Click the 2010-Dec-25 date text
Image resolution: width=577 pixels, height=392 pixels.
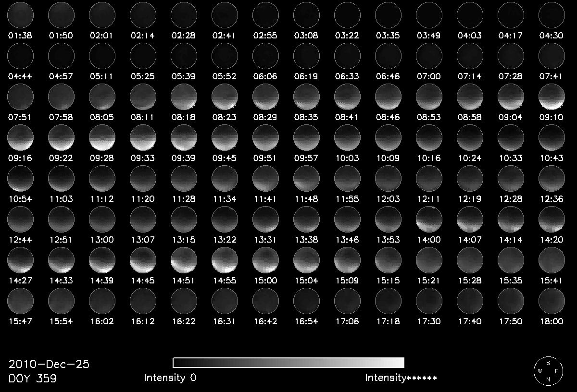click(x=49, y=364)
